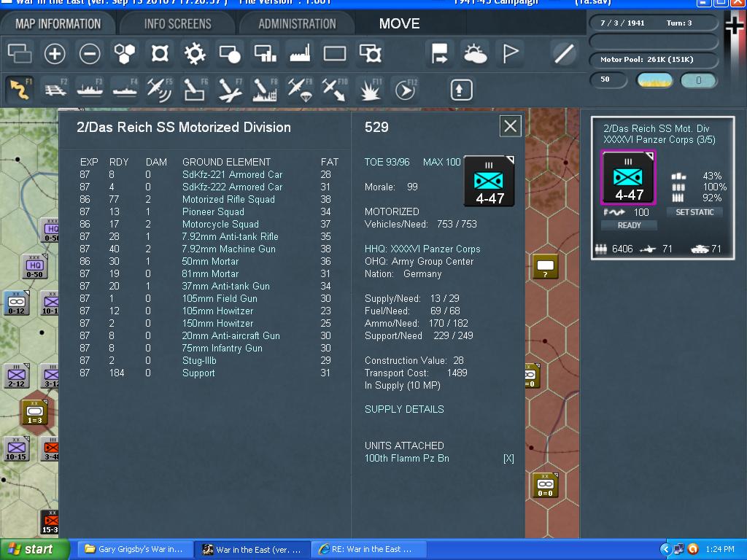Select the 0=0 Soviet unit counter

pyautogui.click(x=545, y=485)
